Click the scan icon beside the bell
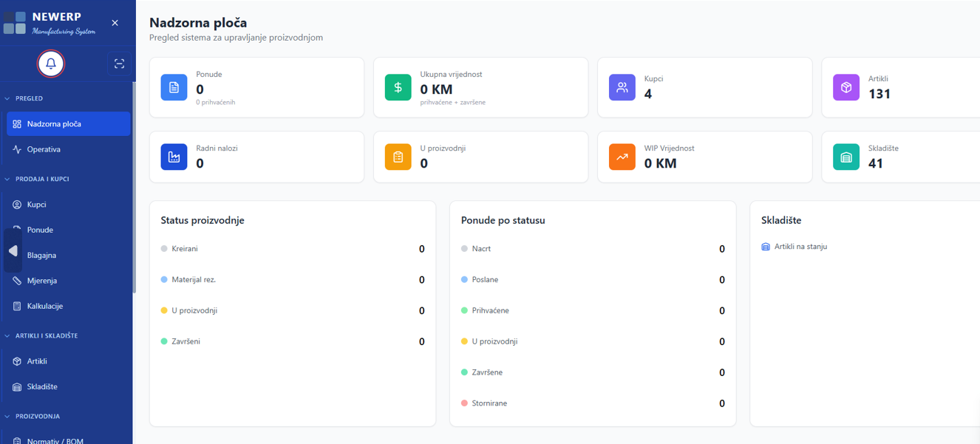This screenshot has width=980, height=444. (119, 64)
